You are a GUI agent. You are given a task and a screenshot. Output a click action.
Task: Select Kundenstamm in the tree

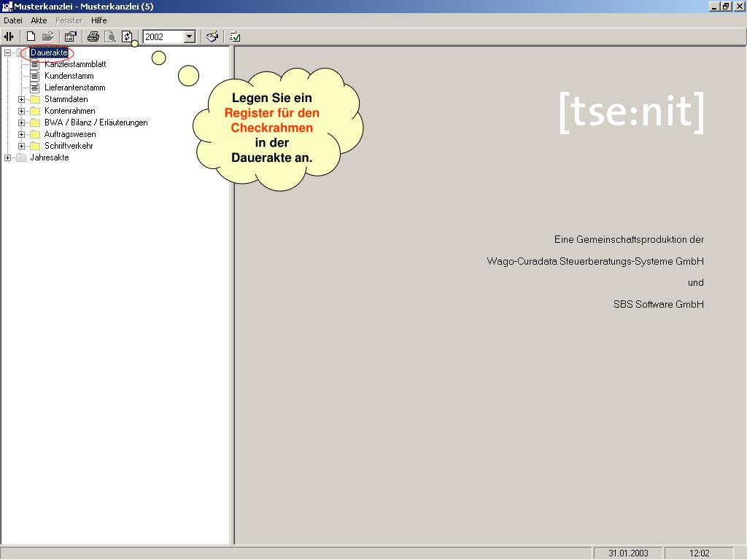pos(69,76)
